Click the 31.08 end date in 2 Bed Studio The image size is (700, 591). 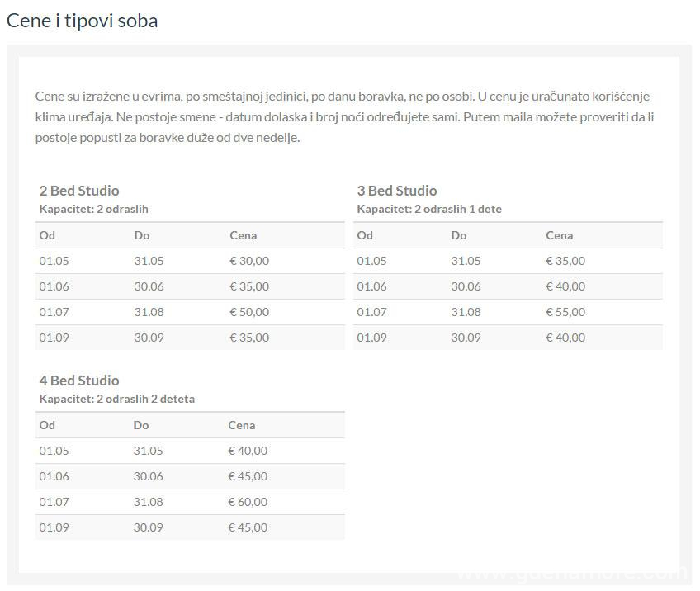[x=149, y=312]
